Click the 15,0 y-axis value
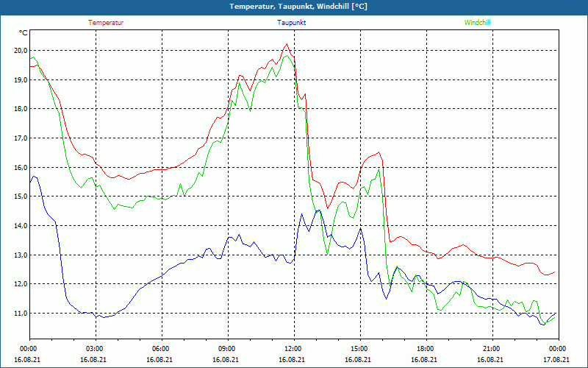This screenshot has width=588, height=368. tap(21, 197)
